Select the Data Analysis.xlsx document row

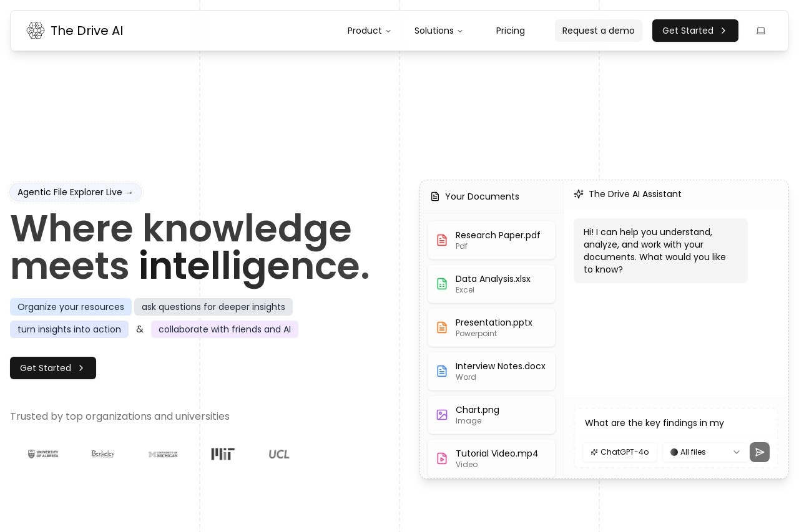coord(491,284)
